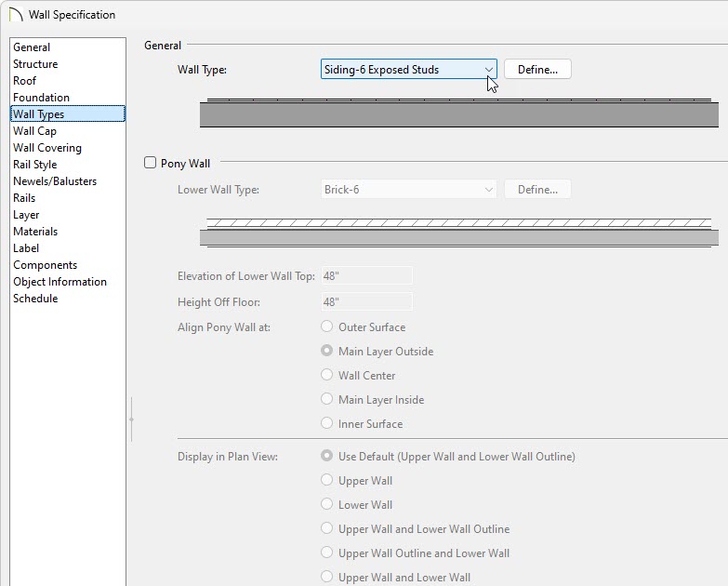Choose Upper Wall display option
Screen dimensions: 728x586
coord(327,480)
